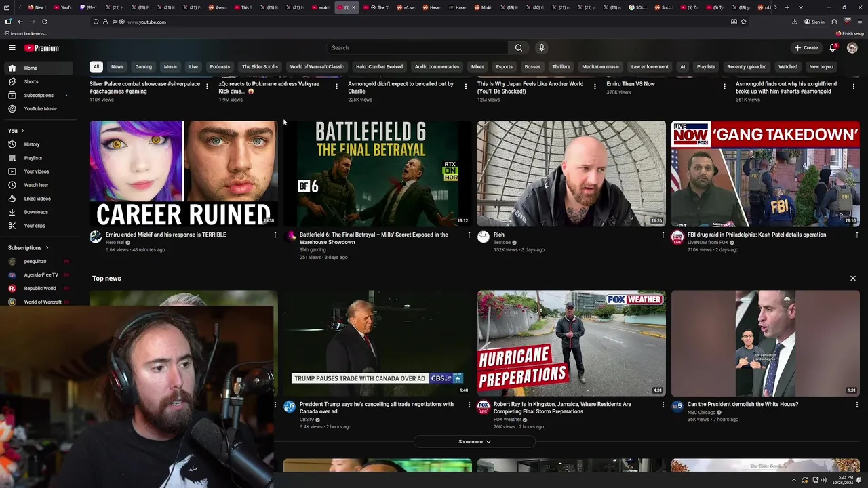Click Finish setup in bookmarks bar

click(850, 33)
